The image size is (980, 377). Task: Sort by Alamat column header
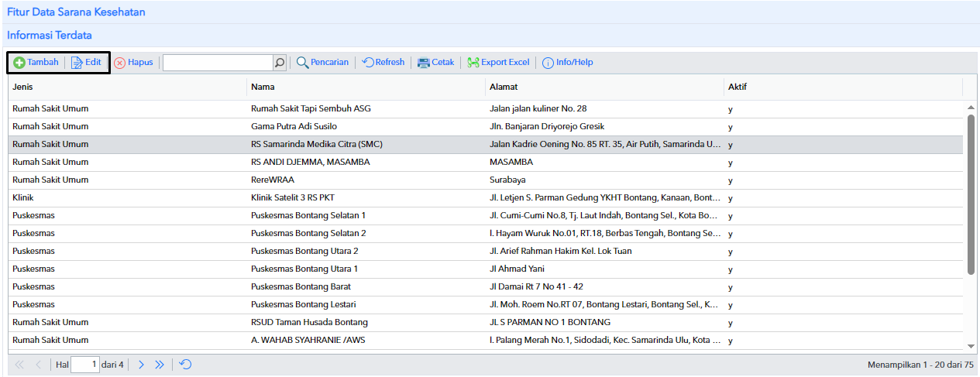point(604,87)
